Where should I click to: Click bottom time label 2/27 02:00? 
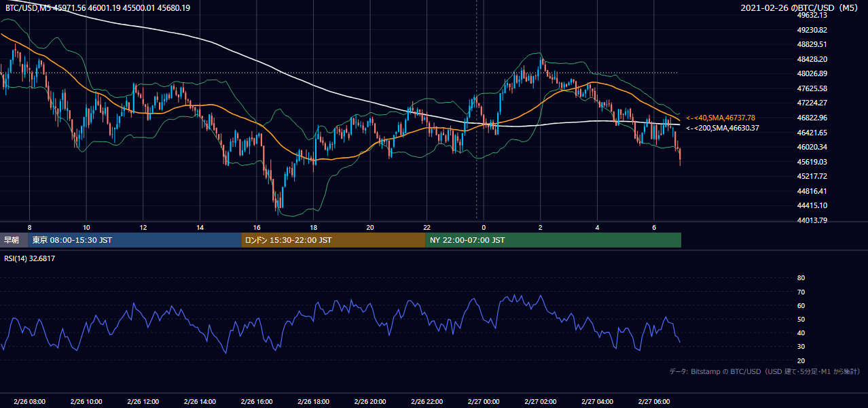(540, 402)
